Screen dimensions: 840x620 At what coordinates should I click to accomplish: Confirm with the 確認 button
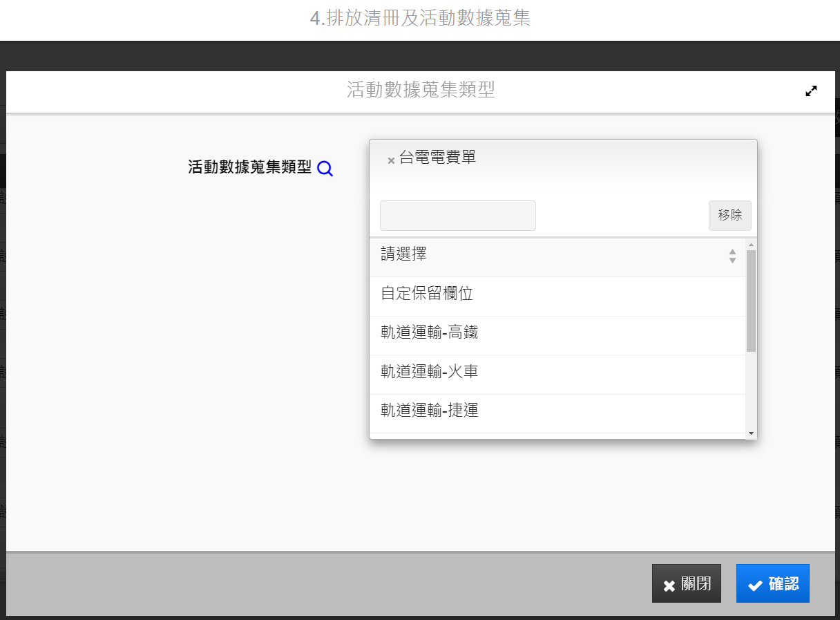click(772, 584)
